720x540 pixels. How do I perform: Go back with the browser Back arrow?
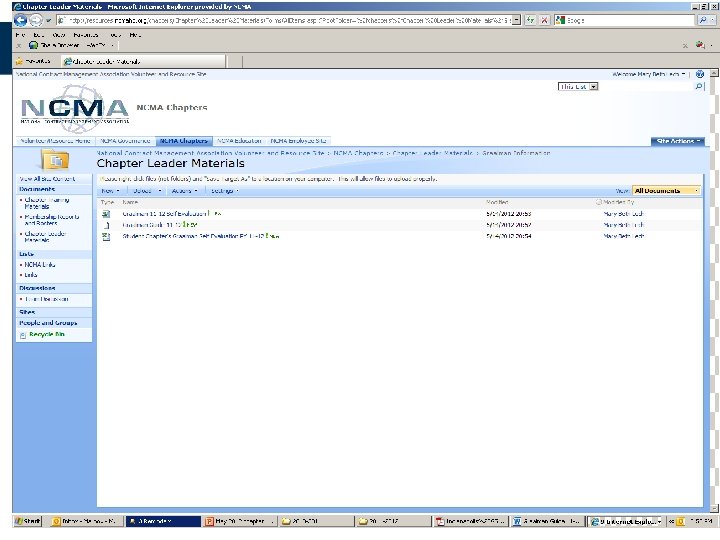tap(20, 20)
